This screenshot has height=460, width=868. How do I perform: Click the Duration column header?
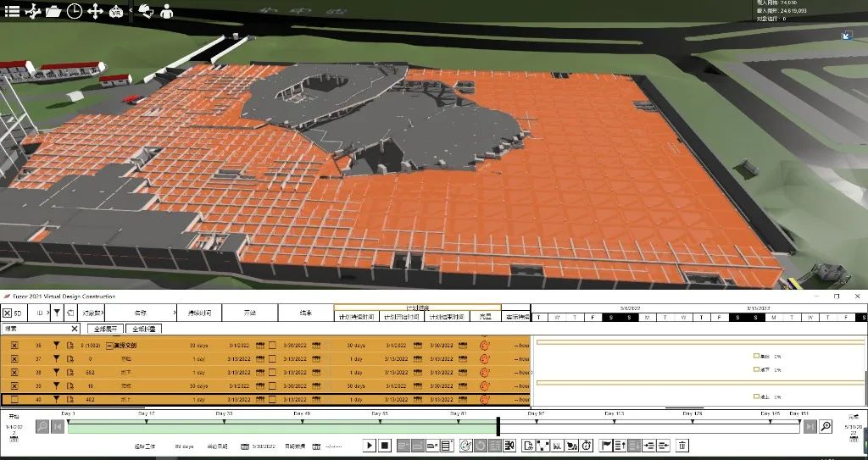[x=199, y=313]
